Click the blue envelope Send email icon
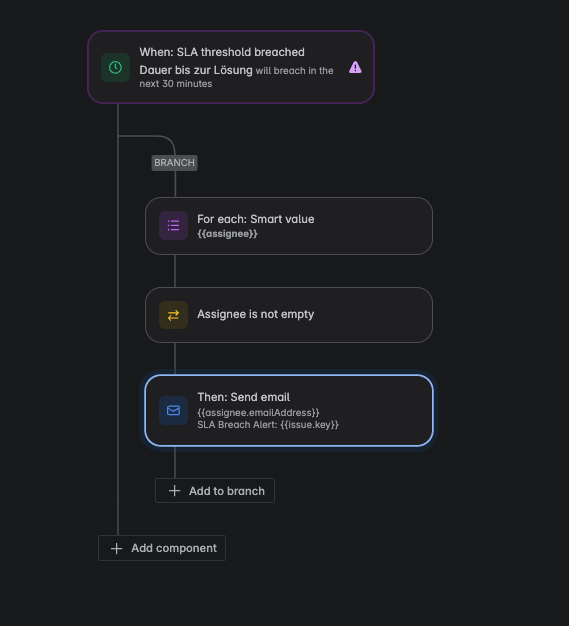 173,410
